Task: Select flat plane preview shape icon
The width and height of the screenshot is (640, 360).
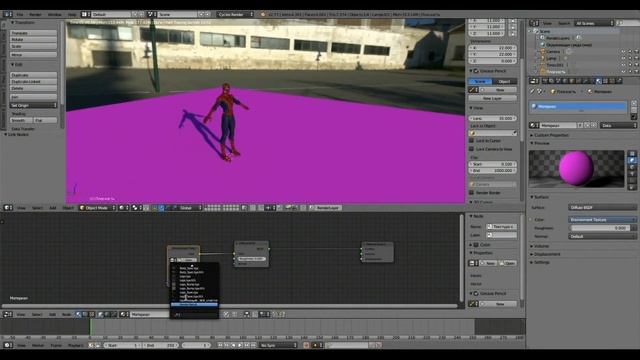Action: pyautogui.click(x=632, y=153)
